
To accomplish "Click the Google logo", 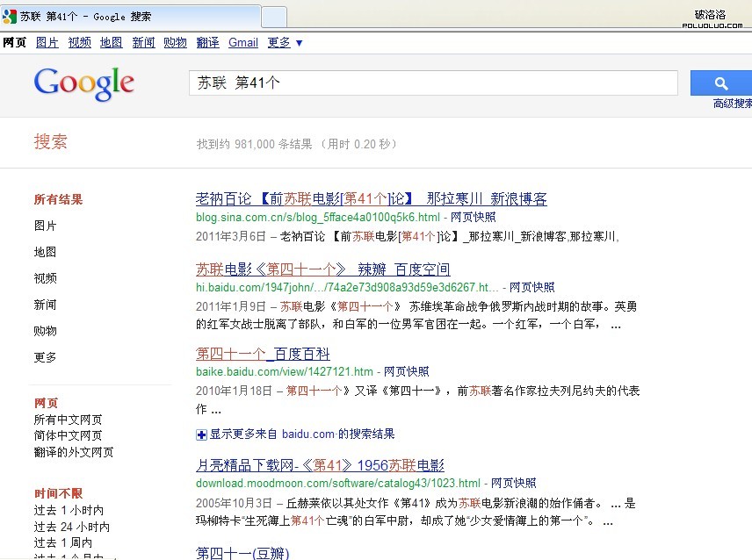I will pyautogui.click(x=84, y=83).
